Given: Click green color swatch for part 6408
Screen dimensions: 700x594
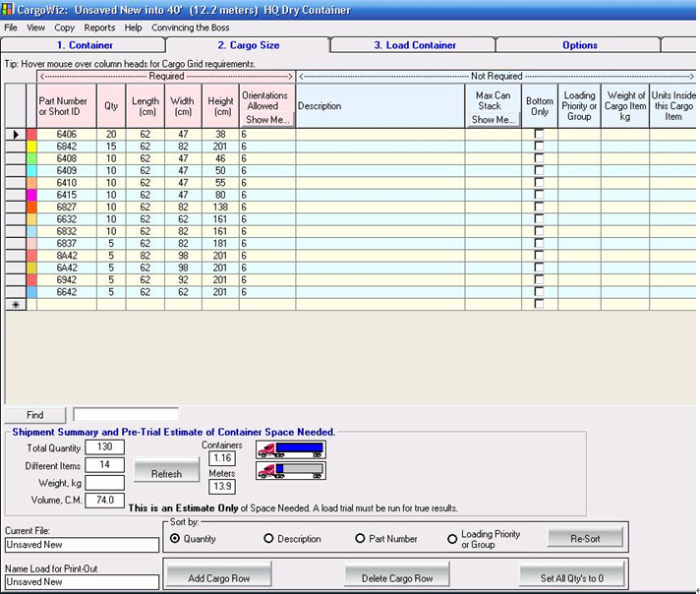Looking at the screenshot, I should [31, 158].
